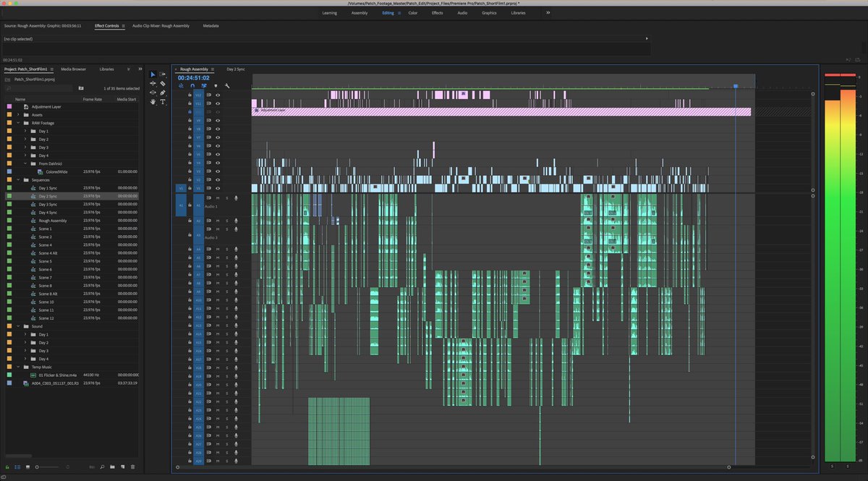Open Rough Assembly tab panel menu

tap(213, 69)
